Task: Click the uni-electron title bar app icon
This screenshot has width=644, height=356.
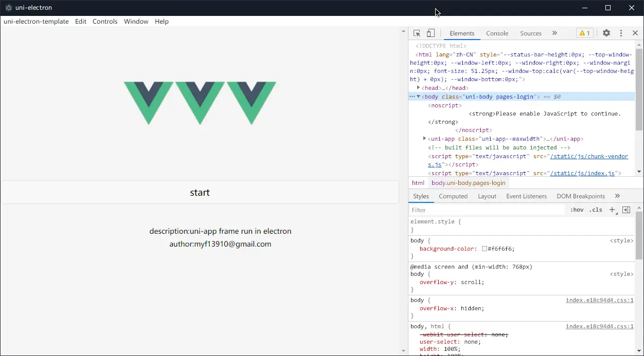Action: 8,8
